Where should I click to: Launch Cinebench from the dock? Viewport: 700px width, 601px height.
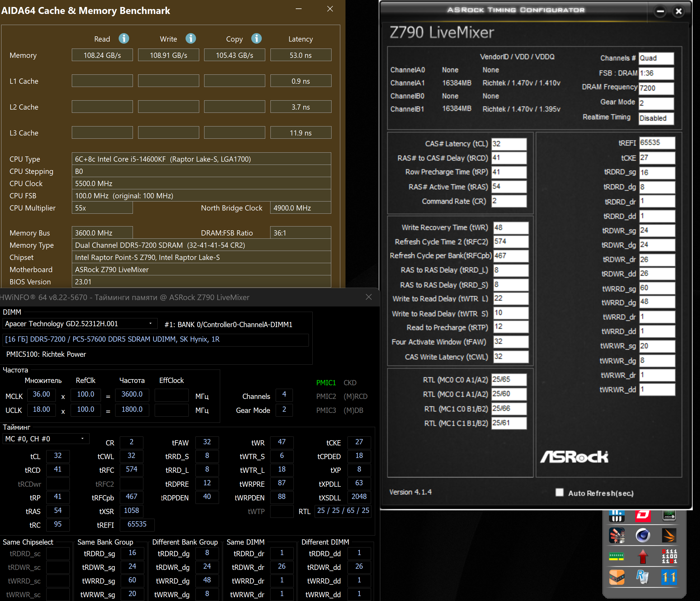pos(643,536)
